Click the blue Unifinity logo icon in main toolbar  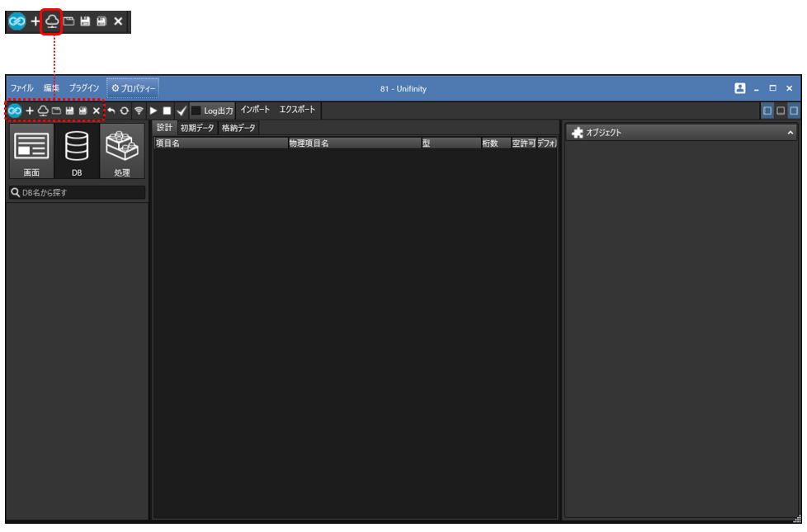15,111
